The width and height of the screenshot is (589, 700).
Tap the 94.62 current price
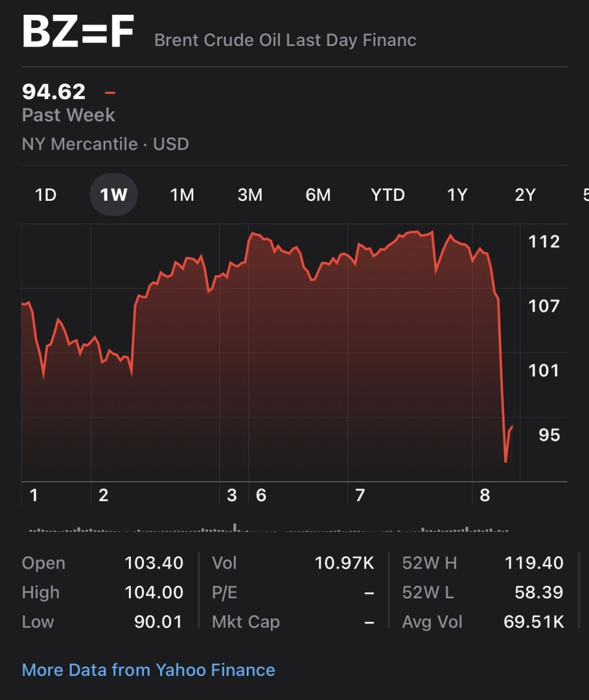54,92
